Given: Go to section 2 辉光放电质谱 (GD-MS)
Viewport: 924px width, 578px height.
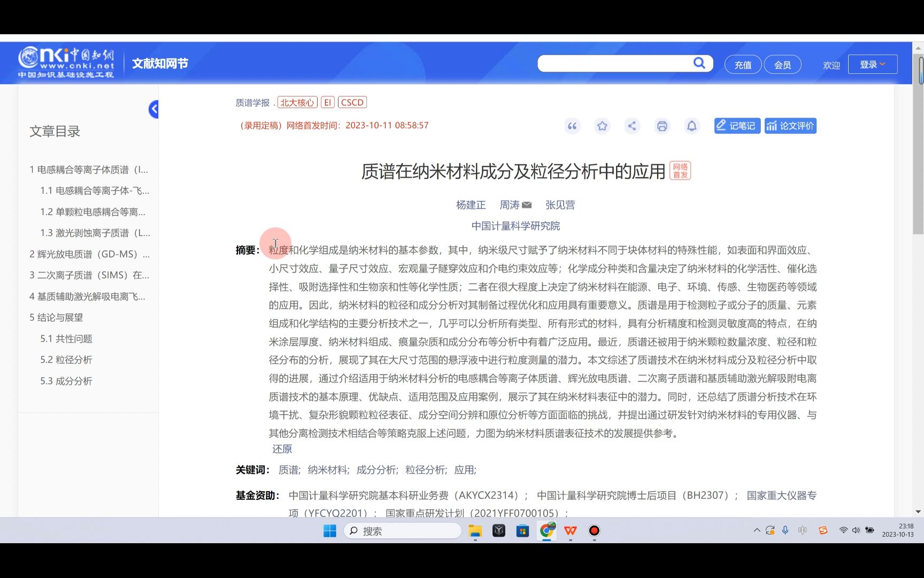Looking at the screenshot, I should [x=89, y=254].
